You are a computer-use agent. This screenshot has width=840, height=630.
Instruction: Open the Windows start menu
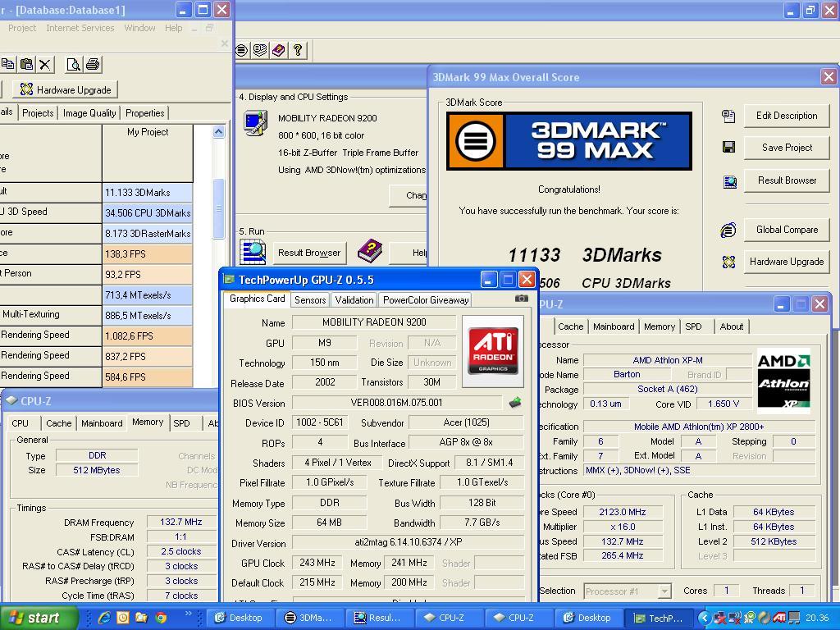point(38,618)
